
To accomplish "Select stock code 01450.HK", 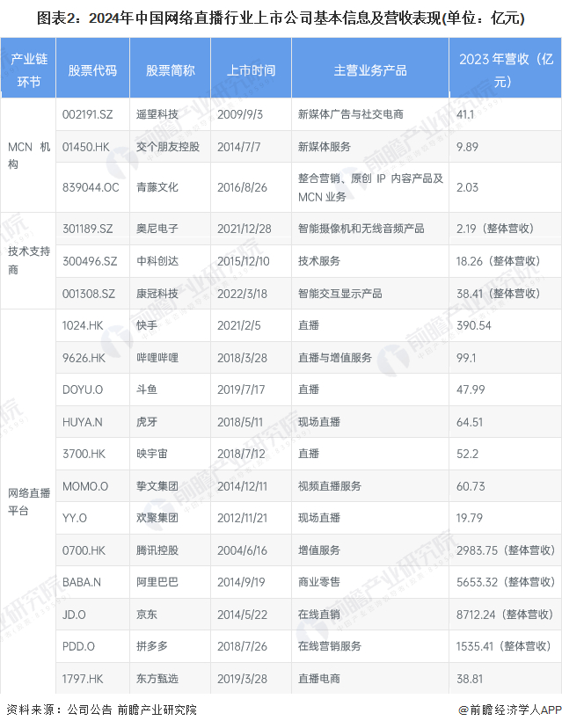I will pyautogui.click(x=86, y=147).
